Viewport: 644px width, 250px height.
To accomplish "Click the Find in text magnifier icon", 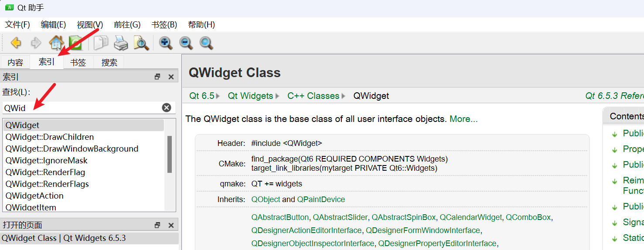I will pyautogui.click(x=141, y=43).
